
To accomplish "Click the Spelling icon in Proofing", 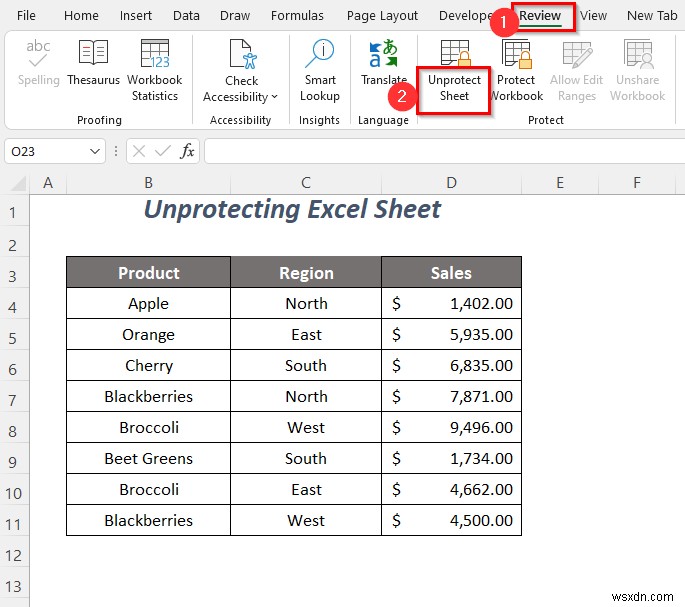I will (x=38, y=53).
